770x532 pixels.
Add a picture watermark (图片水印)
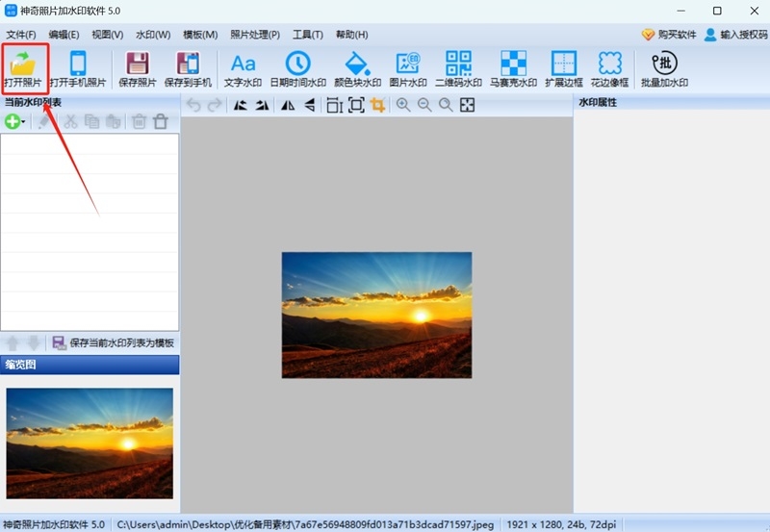(x=407, y=68)
